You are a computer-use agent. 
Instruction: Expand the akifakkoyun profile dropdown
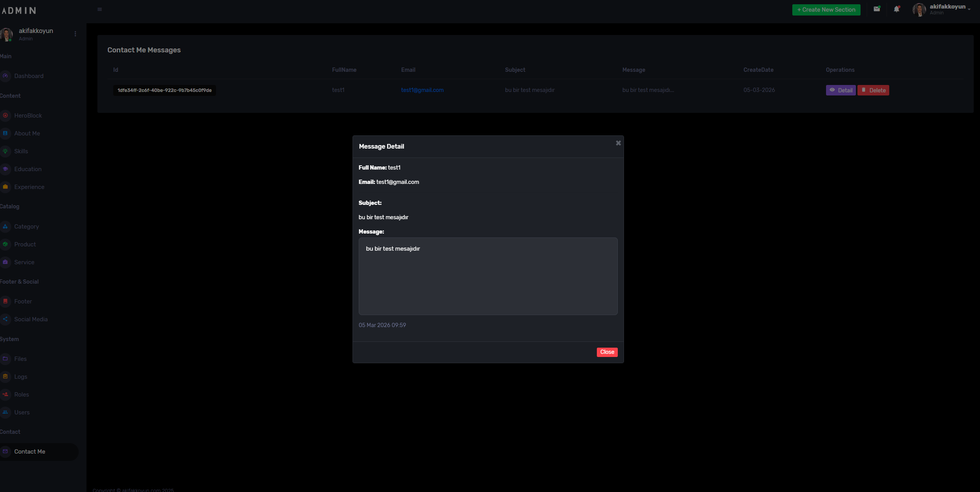point(947,9)
